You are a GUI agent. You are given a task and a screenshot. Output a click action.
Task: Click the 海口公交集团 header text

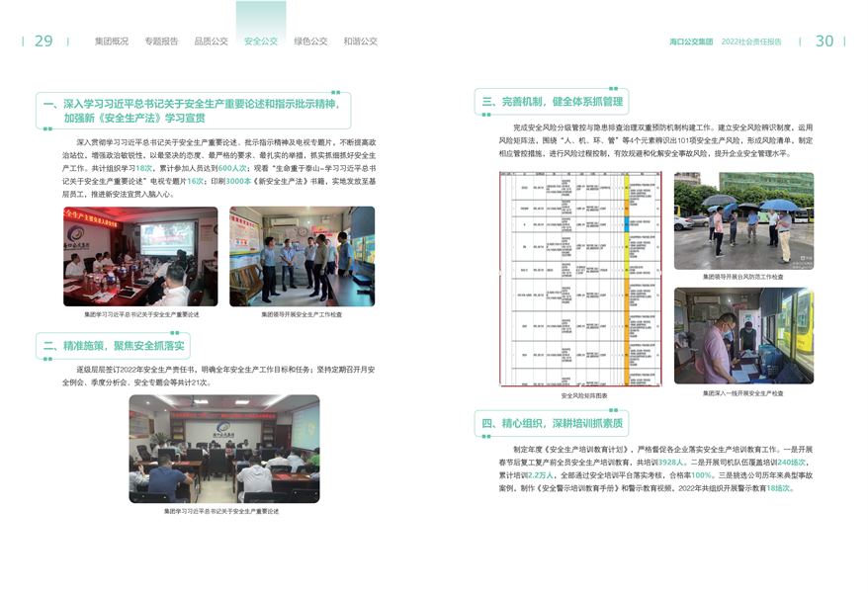click(x=691, y=42)
